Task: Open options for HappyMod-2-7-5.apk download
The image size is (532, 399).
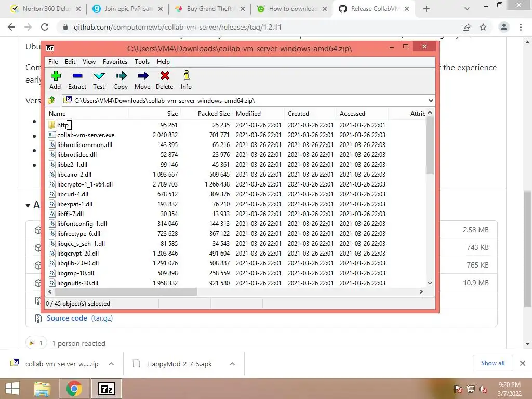Action: coord(232,364)
